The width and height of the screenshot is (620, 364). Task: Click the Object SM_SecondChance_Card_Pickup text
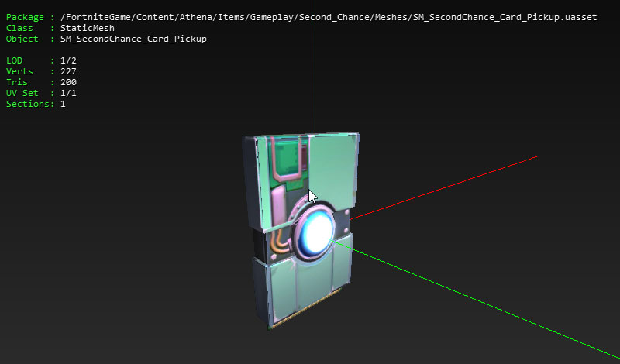pos(106,39)
